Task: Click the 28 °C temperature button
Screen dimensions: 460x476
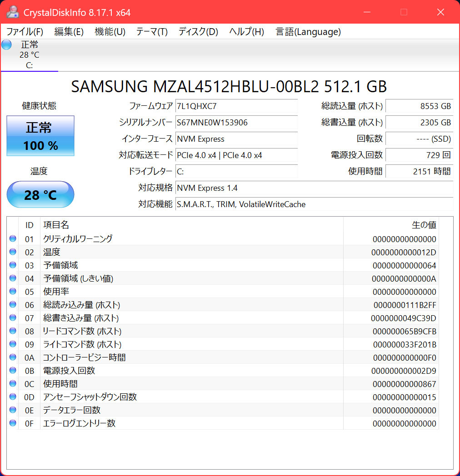Action: (40, 194)
